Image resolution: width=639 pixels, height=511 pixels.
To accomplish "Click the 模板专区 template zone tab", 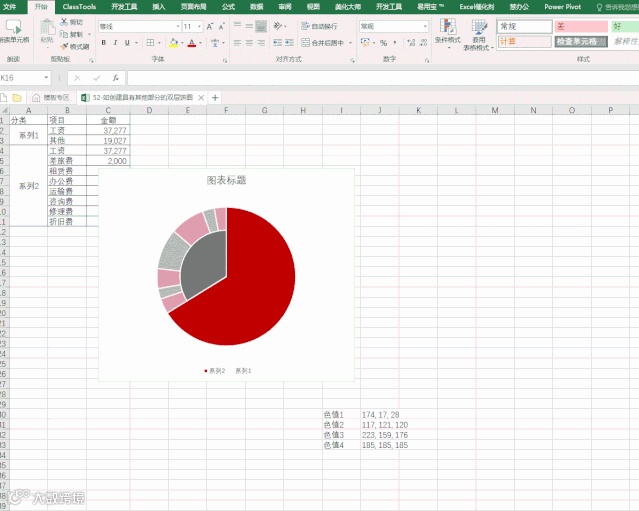I will (x=51, y=97).
